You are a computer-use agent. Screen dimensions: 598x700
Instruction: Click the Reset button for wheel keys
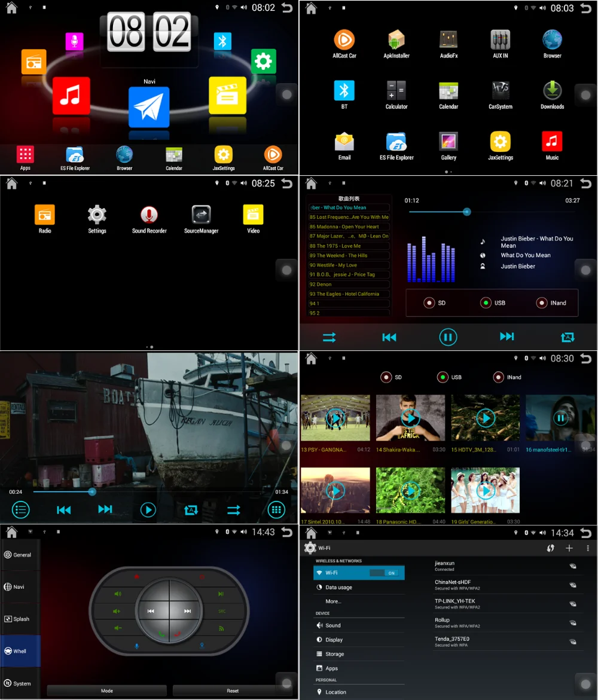[233, 690]
